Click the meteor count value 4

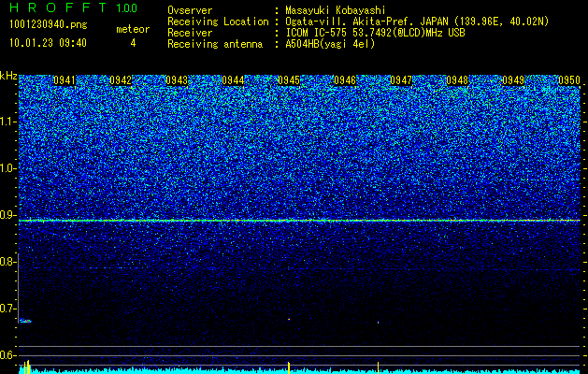[133, 43]
